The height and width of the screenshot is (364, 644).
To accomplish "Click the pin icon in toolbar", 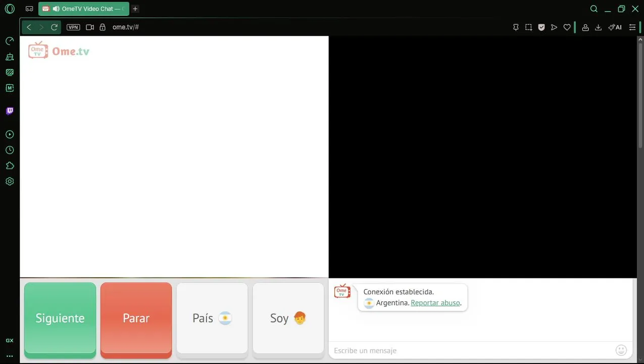I will click(x=516, y=27).
